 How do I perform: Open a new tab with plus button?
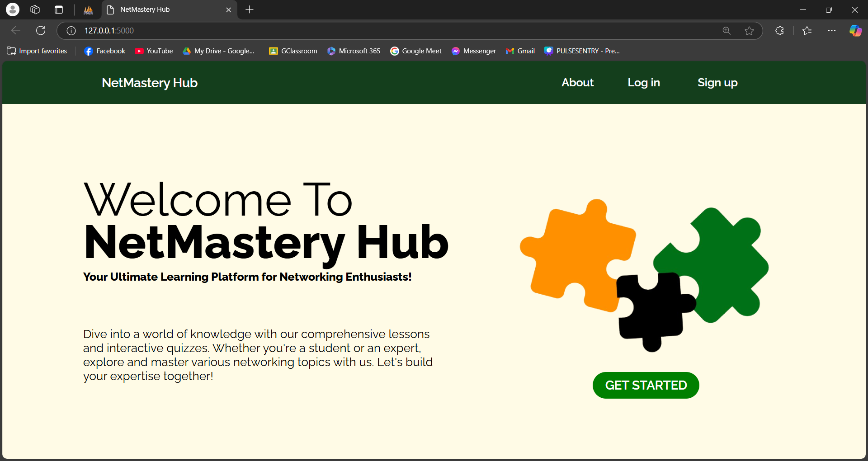click(250, 9)
